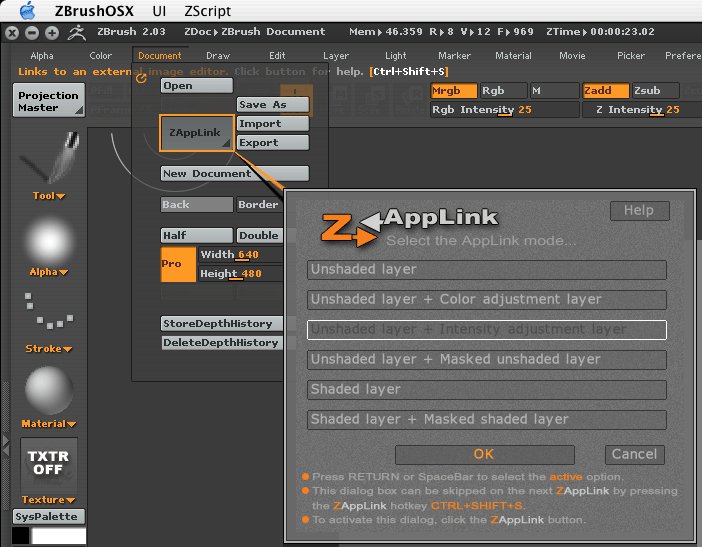The image size is (702, 547).
Task: Open the Alpha palette menu
Action: tap(42, 56)
